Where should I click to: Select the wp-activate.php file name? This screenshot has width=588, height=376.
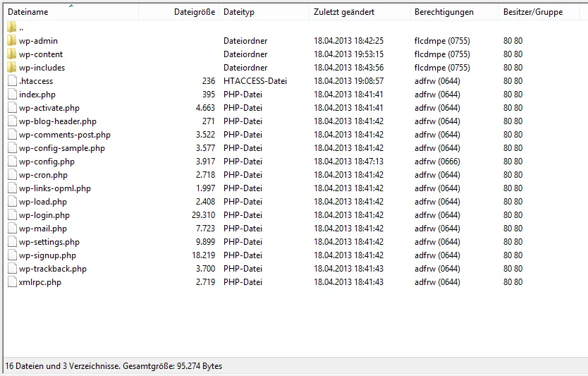pos(49,108)
